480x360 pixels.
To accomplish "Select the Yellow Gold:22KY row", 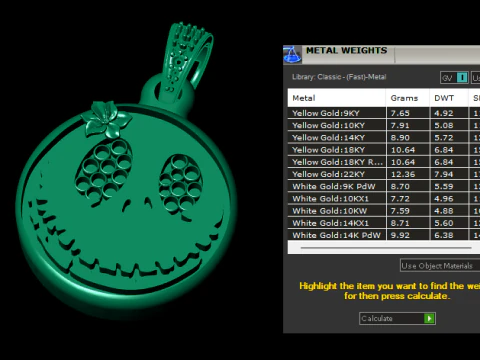I will coord(384,174).
